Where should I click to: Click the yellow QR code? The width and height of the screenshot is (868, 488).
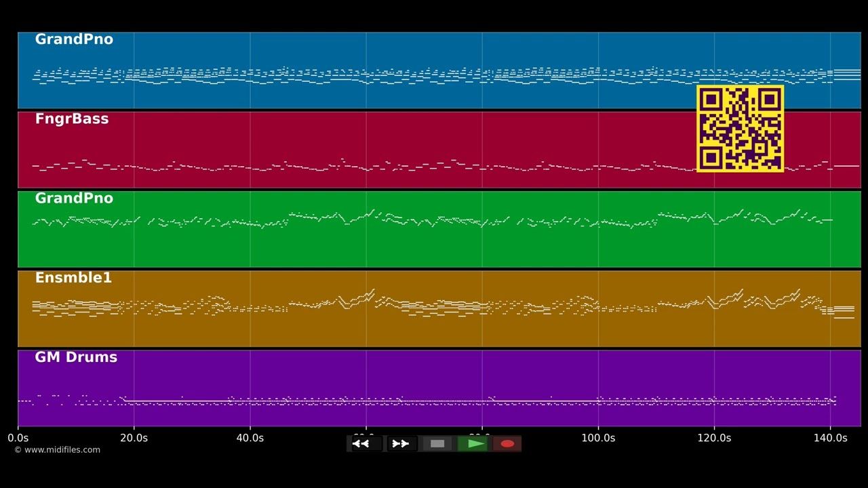(x=741, y=128)
